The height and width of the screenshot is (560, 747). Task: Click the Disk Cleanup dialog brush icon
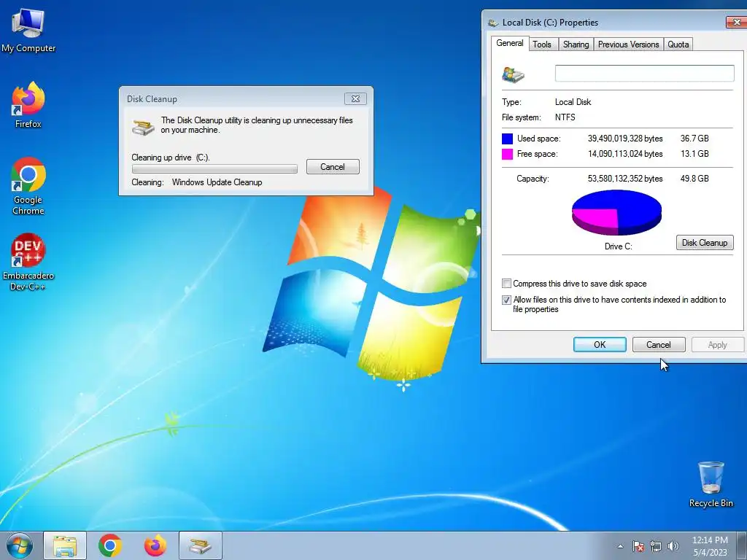click(143, 127)
